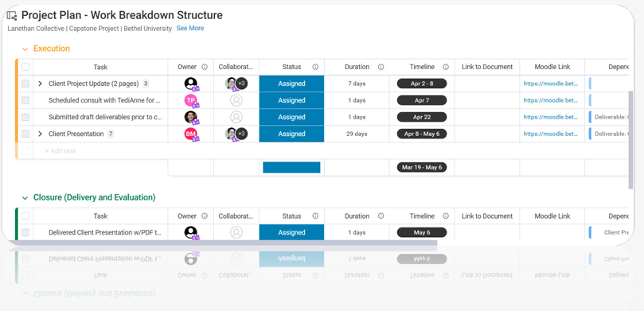644x311 pixels.
Task: Open See More description link
Action: (190, 29)
